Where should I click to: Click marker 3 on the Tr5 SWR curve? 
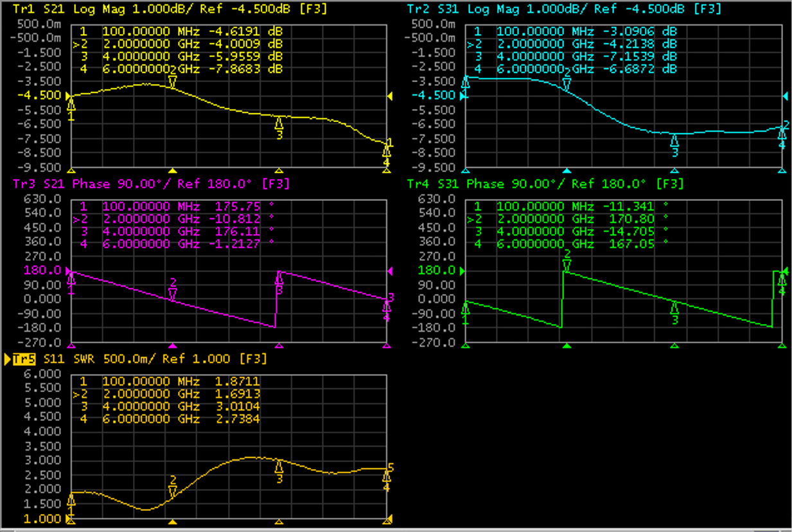[279, 471]
